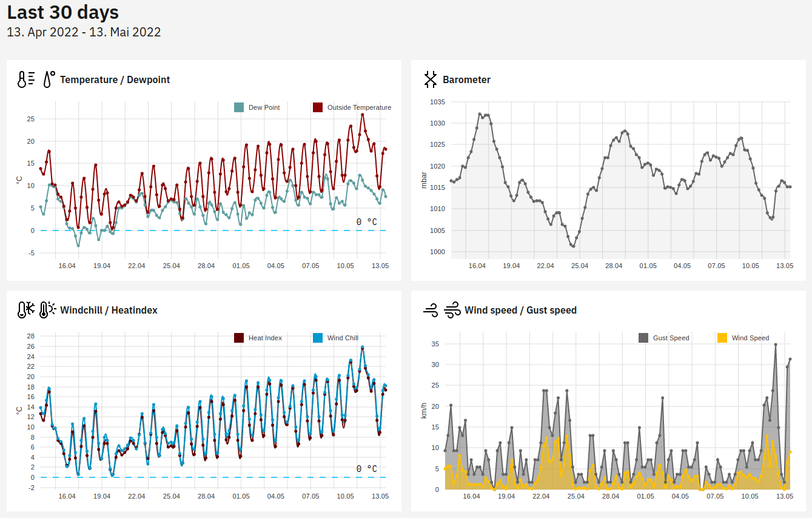Screen dimensions: 812x518
Task: Click the "Temperature / Dewpoint" chart title
Action: point(115,79)
